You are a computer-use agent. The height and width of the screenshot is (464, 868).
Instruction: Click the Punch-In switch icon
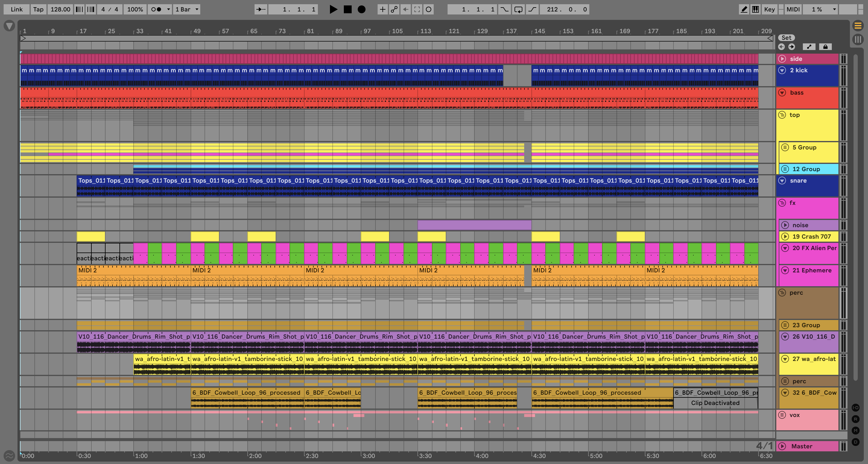tap(505, 9)
